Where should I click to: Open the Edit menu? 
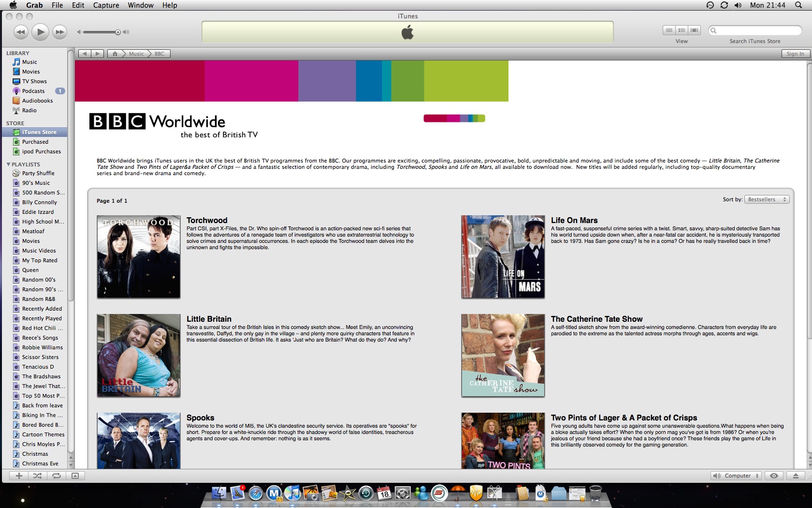(78, 5)
